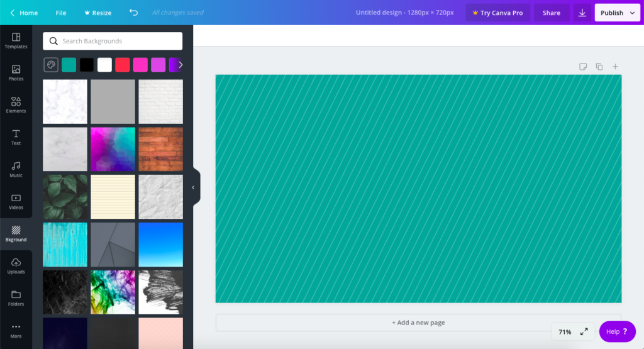
Task: Select the light gray marble background
Action: coord(65,149)
